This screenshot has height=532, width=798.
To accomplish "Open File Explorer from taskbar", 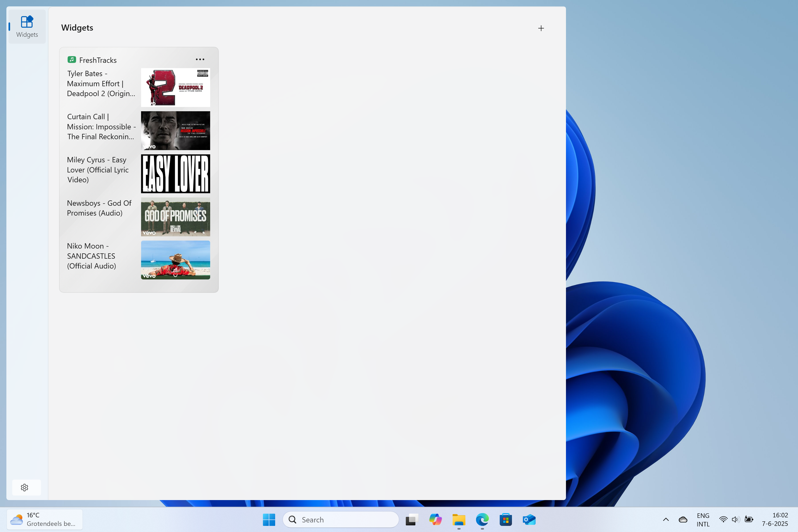I will point(458,519).
